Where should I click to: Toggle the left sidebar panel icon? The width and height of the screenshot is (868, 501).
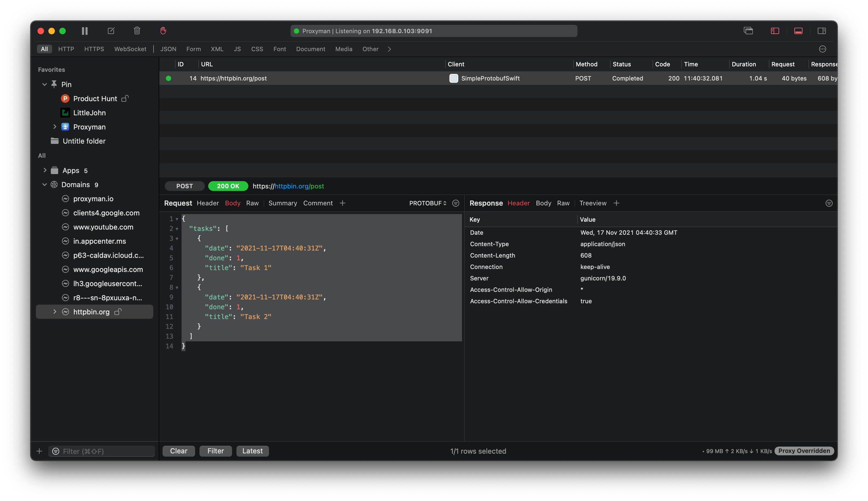point(775,31)
